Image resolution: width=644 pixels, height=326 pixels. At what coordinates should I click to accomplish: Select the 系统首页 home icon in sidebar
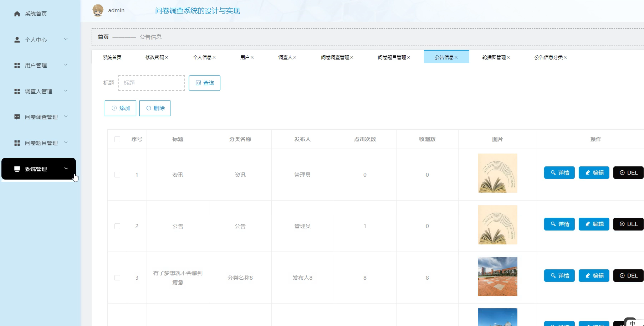click(17, 14)
